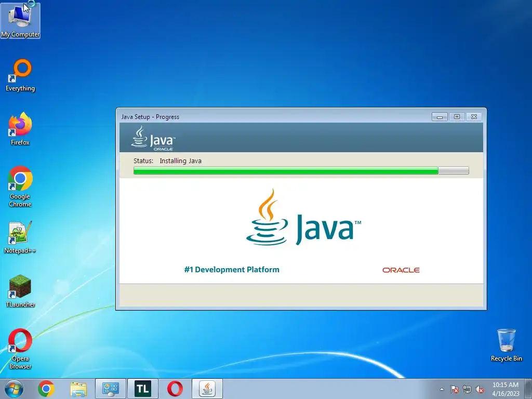Select the Opera Browser desktop shortcut
Screen dimensions: 532x399
20,349
